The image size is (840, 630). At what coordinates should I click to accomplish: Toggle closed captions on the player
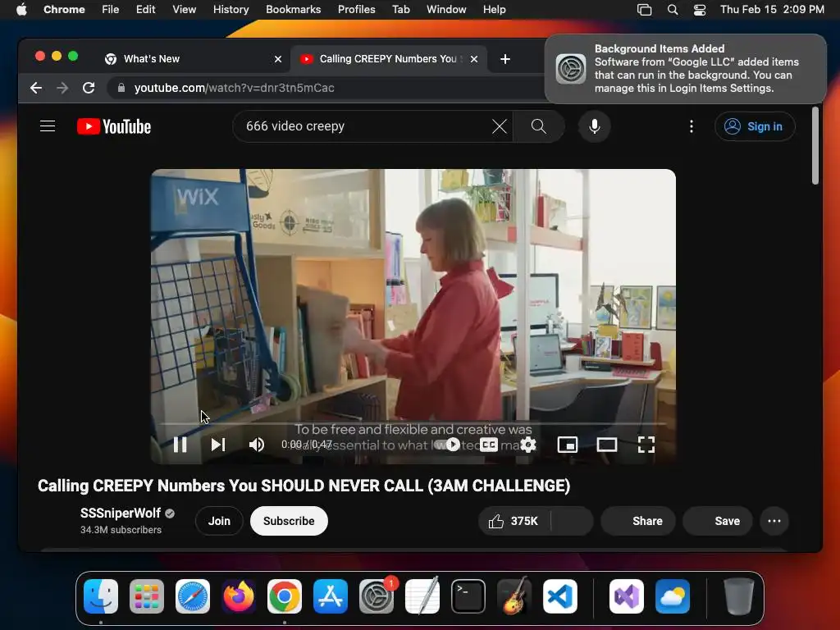pos(488,445)
